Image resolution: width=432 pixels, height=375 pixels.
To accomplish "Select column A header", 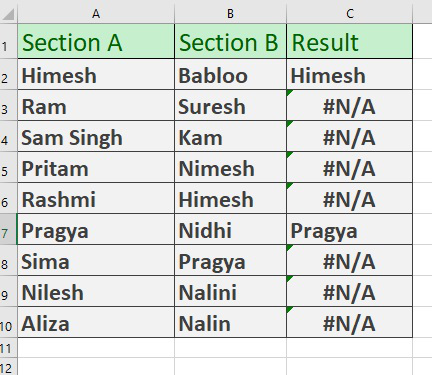I will pos(96,14).
